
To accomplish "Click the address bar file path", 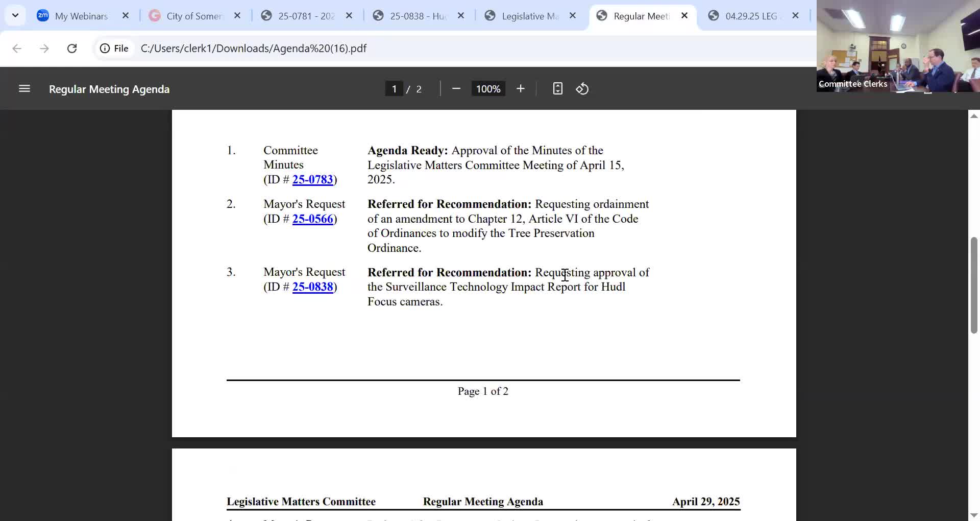I will click(254, 49).
